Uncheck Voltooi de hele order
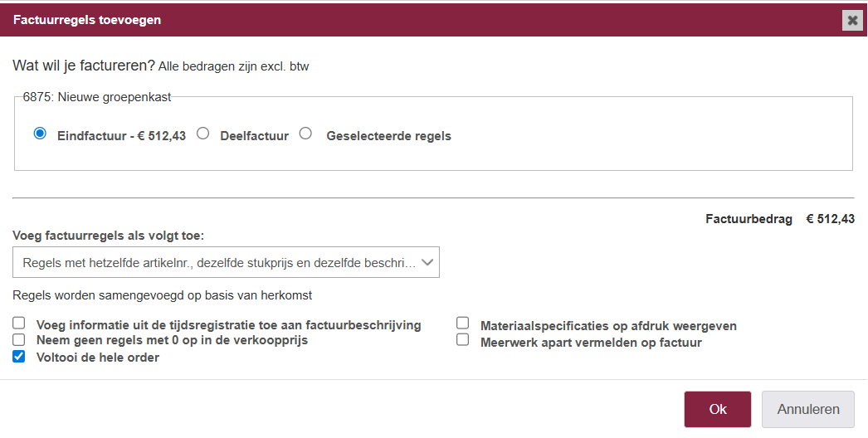Image resolution: width=868 pixels, height=438 pixels. (19, 357)
